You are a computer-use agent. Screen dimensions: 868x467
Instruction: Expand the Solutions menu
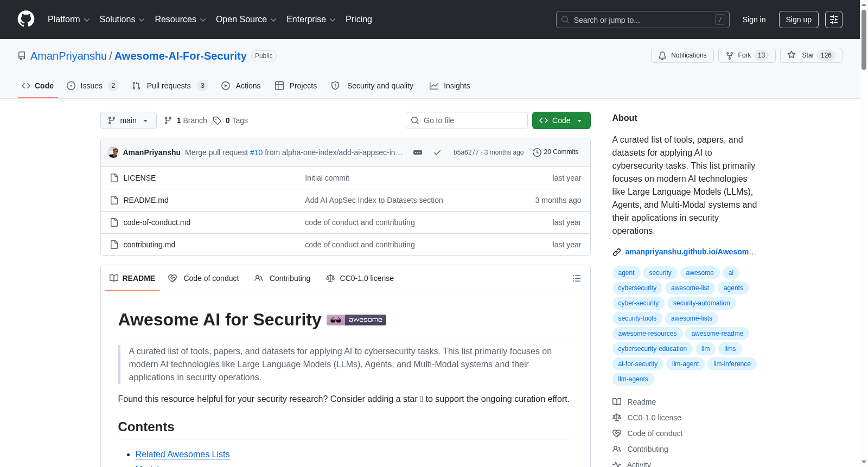pyautogui.click(x=122, y=20)
